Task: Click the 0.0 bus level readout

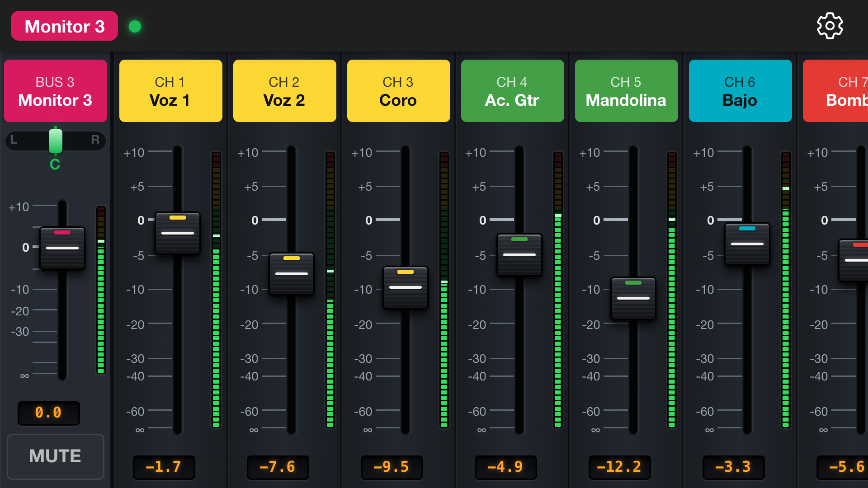Action: pos(49,413)
